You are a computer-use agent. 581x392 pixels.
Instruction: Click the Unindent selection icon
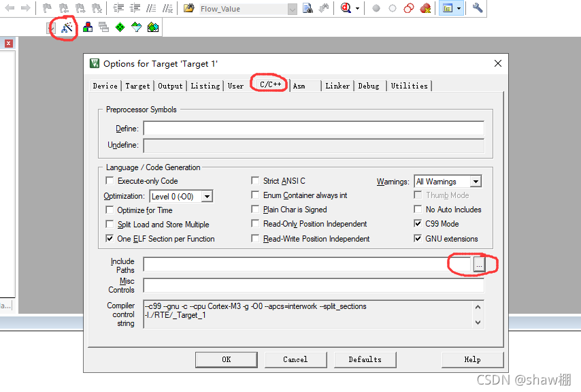[x=135, y=8]
